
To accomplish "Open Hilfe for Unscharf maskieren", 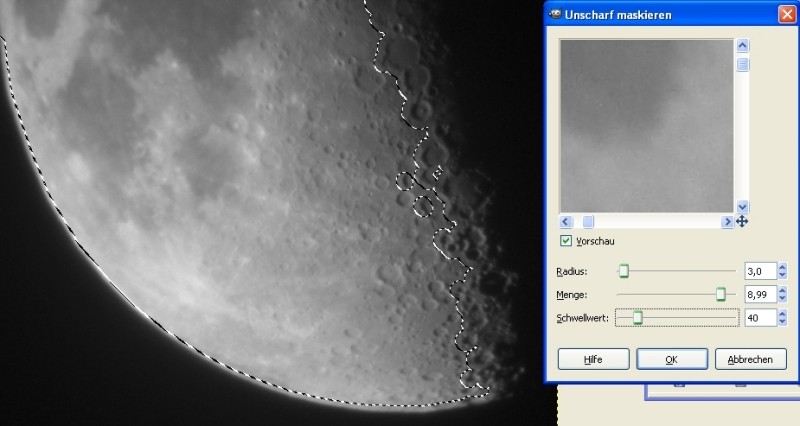I will point(593,359).
